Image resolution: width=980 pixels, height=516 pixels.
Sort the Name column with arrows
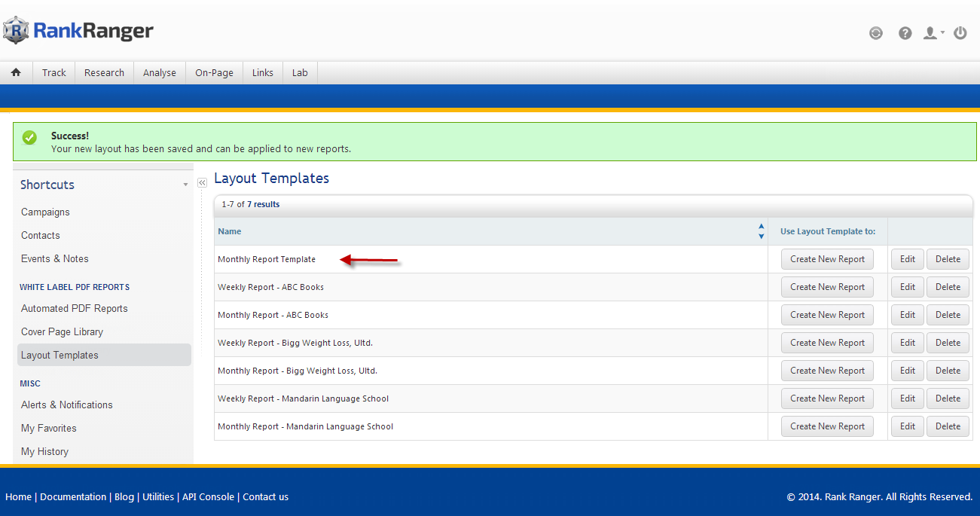[x=761, y=231]
